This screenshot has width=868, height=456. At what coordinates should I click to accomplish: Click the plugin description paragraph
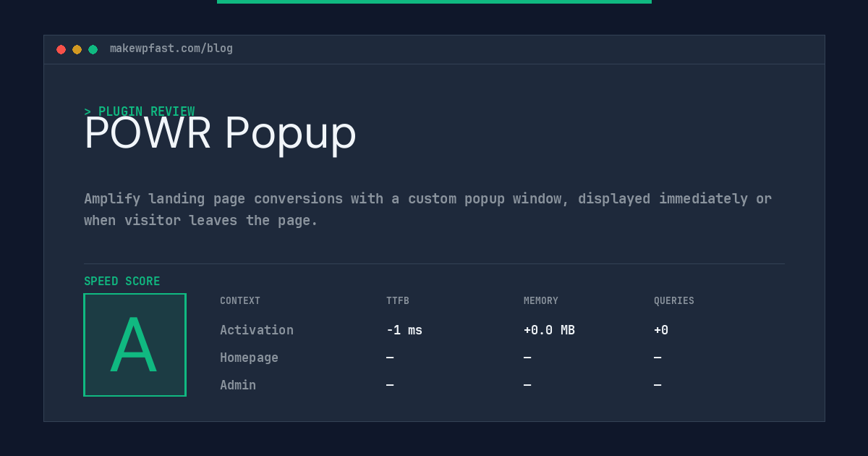pyautogui.click(x=427, y=209)
